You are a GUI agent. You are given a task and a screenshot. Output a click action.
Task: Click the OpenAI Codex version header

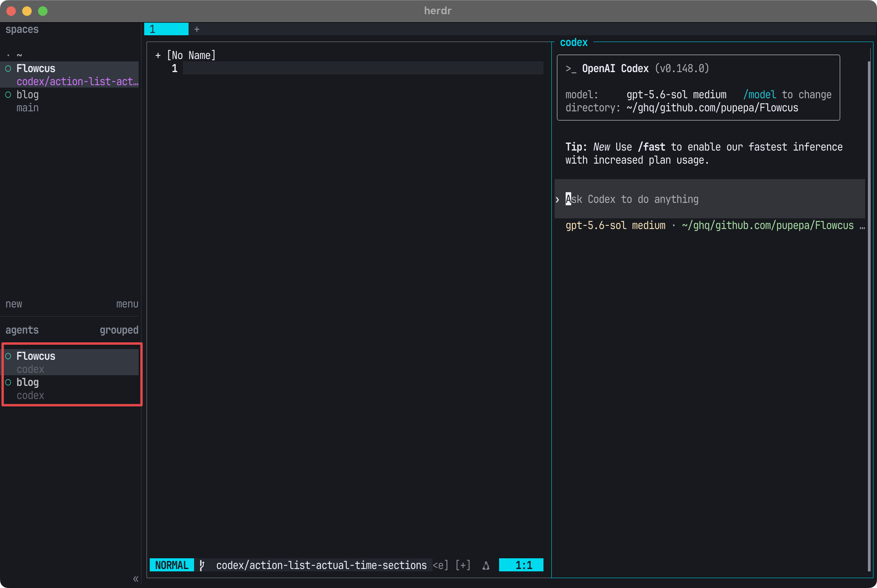[637, 69]
